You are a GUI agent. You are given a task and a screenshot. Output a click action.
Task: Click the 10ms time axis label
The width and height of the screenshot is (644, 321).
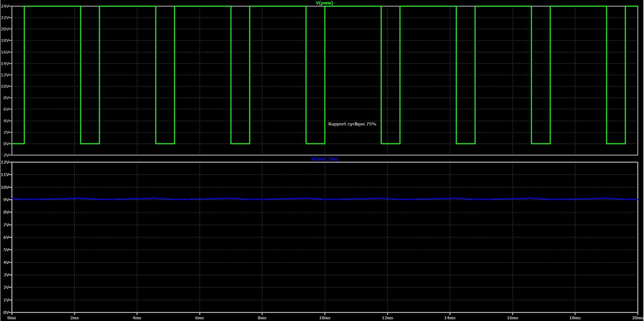(x=324, y=318)
